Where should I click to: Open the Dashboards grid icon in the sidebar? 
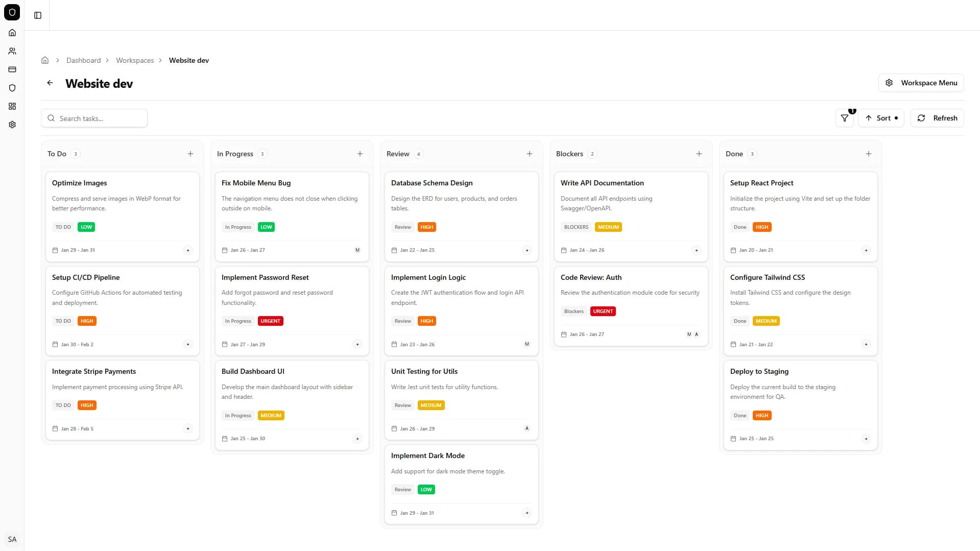click(12, 106)
